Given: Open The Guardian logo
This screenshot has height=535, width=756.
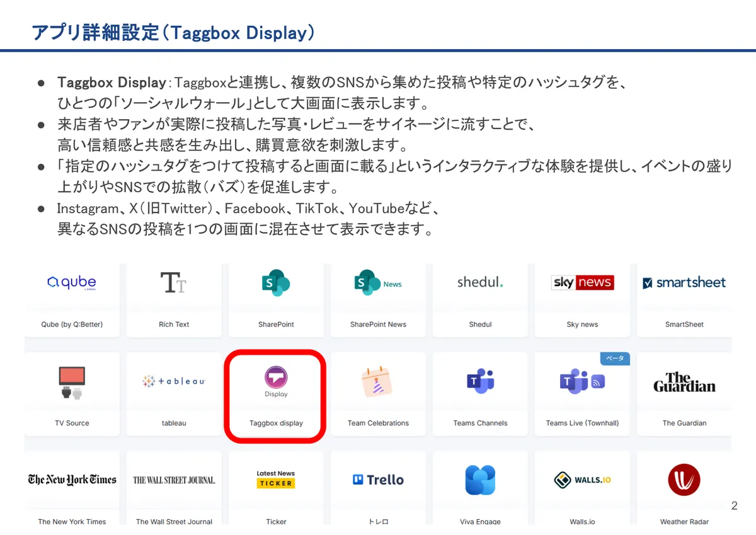Looking at the screenshot, I should pyautogui.click(x=684, y=382).
